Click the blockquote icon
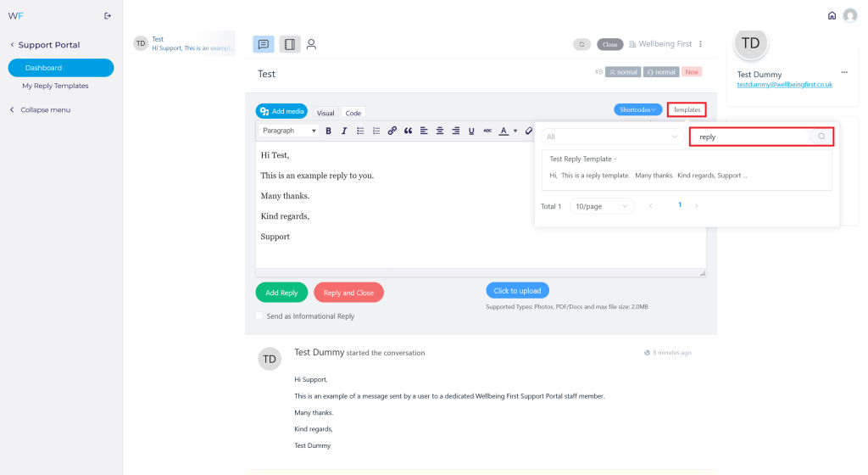The height and width of the screenshot is (475, 868). tap(408, 131)
